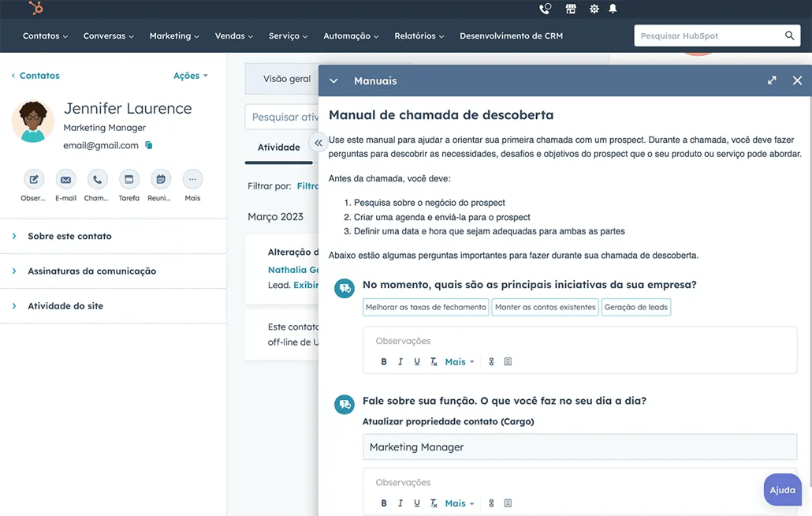Copy the contact email address

coord(149,145)
